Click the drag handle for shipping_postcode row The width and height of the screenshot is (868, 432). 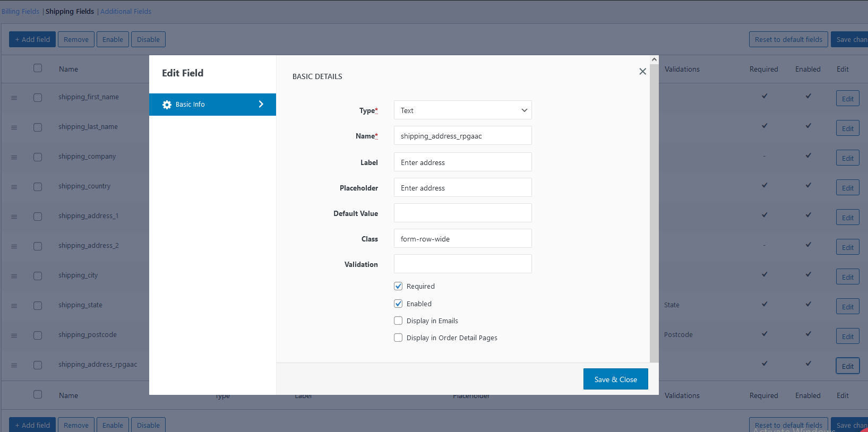[x=14, y=335]
